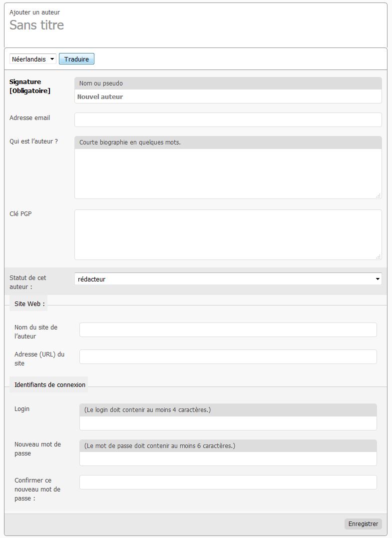Click the Identifiants de connexion legend
This screenshot has width=392, height=538.
(50, 384)
